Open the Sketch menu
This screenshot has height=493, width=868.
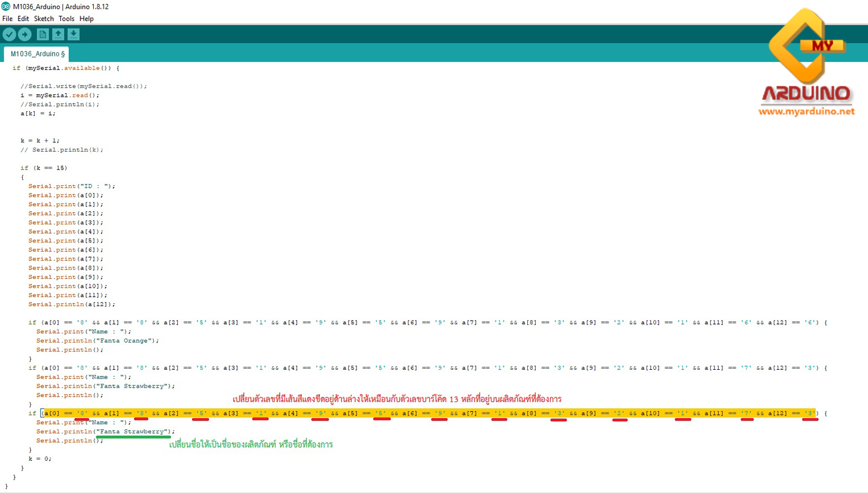tap(43, 19)
